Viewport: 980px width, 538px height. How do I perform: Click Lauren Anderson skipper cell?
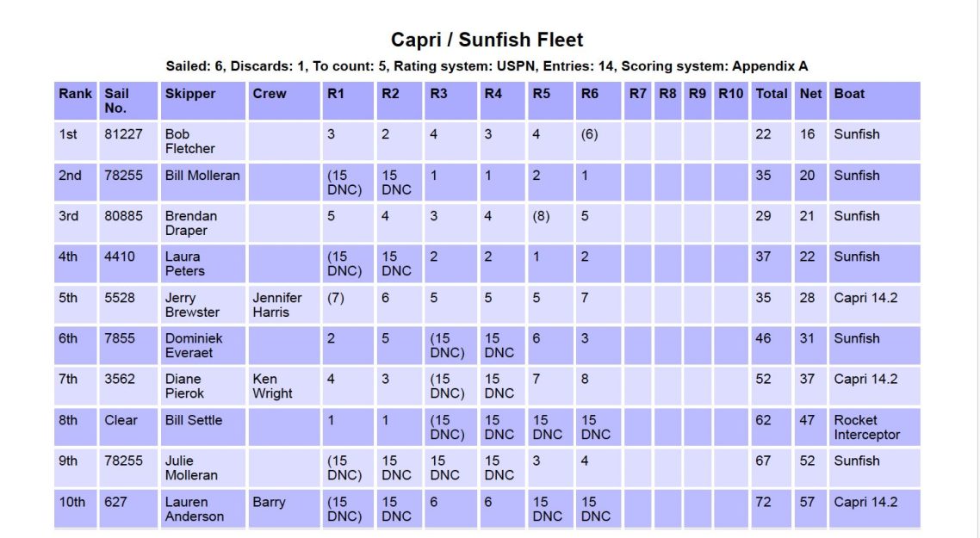point(202,510)
